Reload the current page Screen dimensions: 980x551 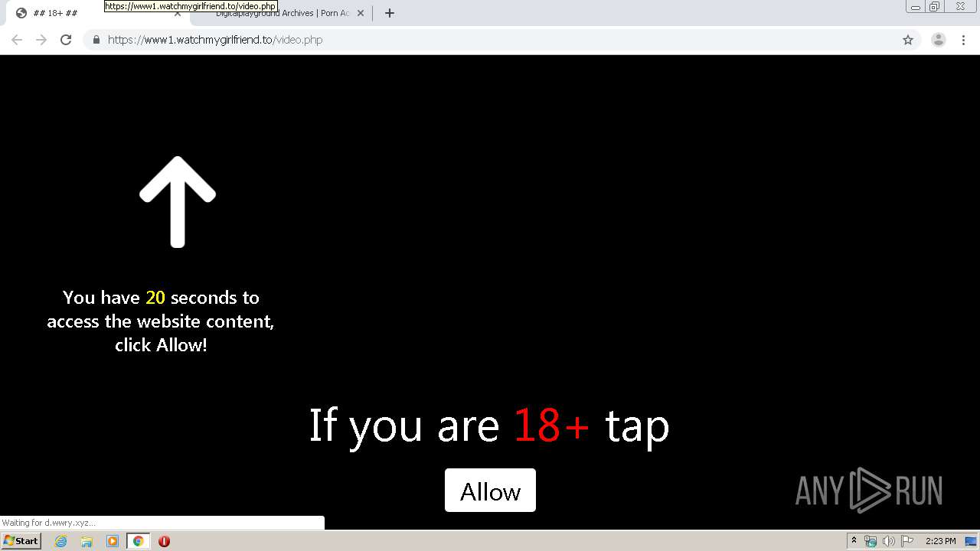66,40
